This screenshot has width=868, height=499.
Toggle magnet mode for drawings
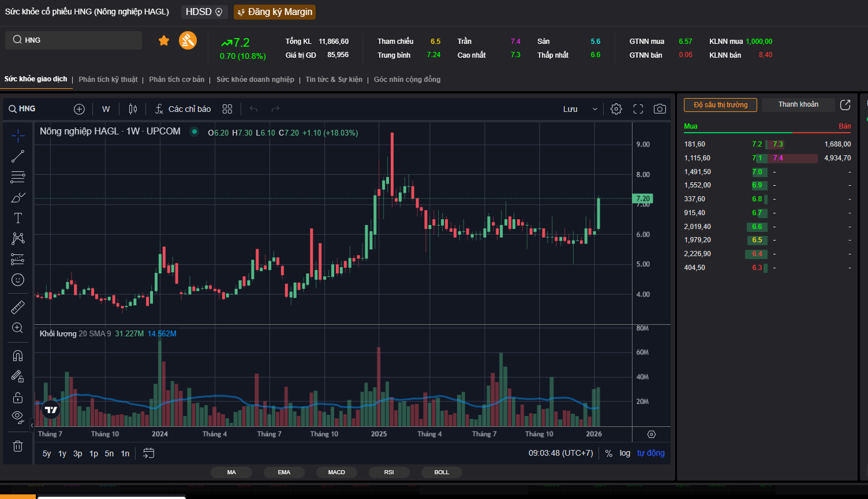coord(18,355)
